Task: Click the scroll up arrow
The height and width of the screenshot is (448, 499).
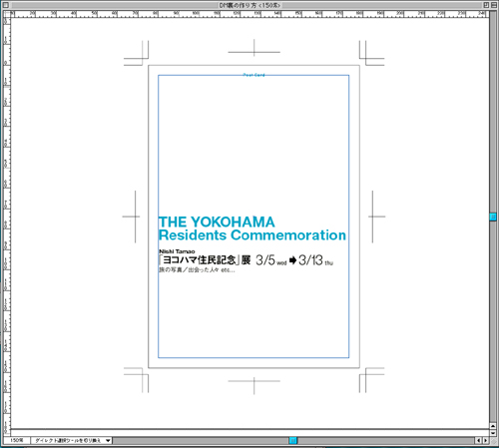Action: 493,426
